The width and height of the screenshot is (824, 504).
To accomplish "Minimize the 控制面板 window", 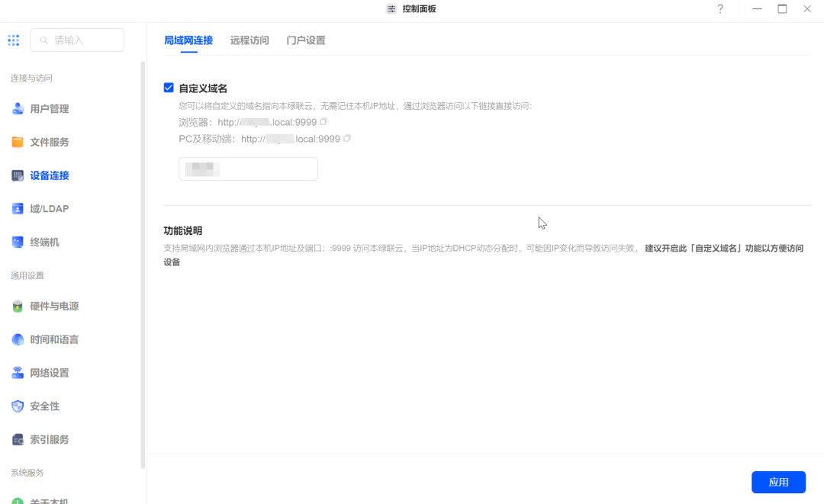I will (x=757, y=9).
